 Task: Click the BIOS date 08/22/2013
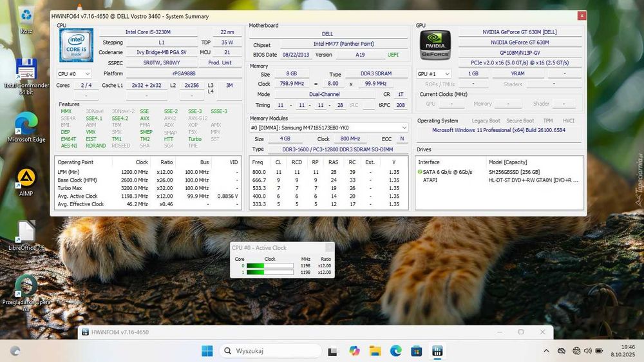tap(296, 55)
